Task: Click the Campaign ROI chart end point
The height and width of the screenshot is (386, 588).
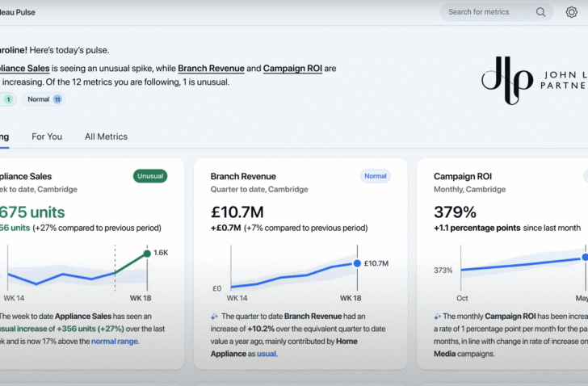Action: (585, 257)
